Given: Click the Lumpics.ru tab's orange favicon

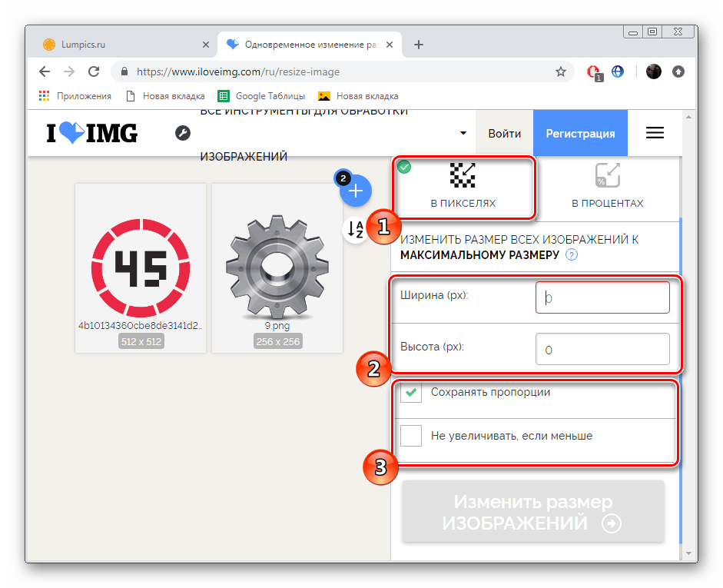Looking at the screenshot, I should click(x=49, y=45).
